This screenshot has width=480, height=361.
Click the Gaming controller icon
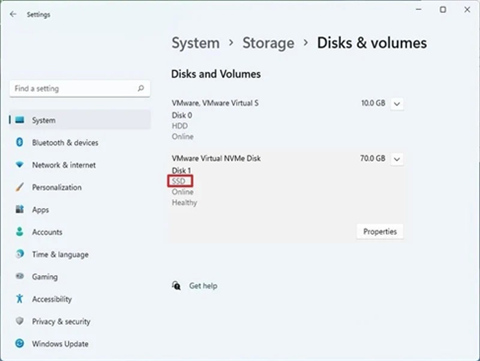[x=20, y=276]
